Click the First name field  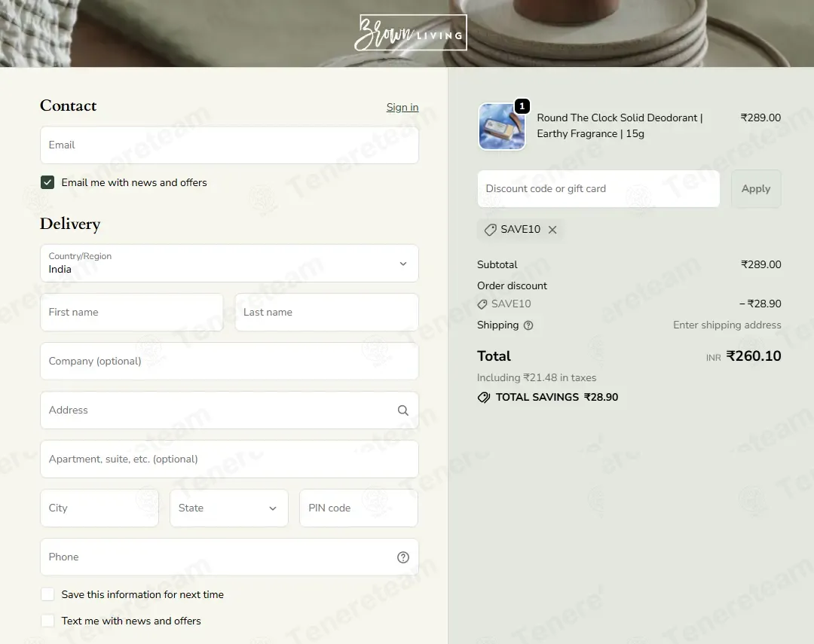click(132, 313)
